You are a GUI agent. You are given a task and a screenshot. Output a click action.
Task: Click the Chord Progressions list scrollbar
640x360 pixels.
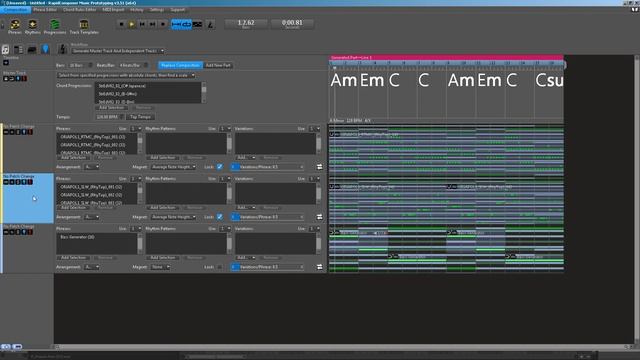204,93
